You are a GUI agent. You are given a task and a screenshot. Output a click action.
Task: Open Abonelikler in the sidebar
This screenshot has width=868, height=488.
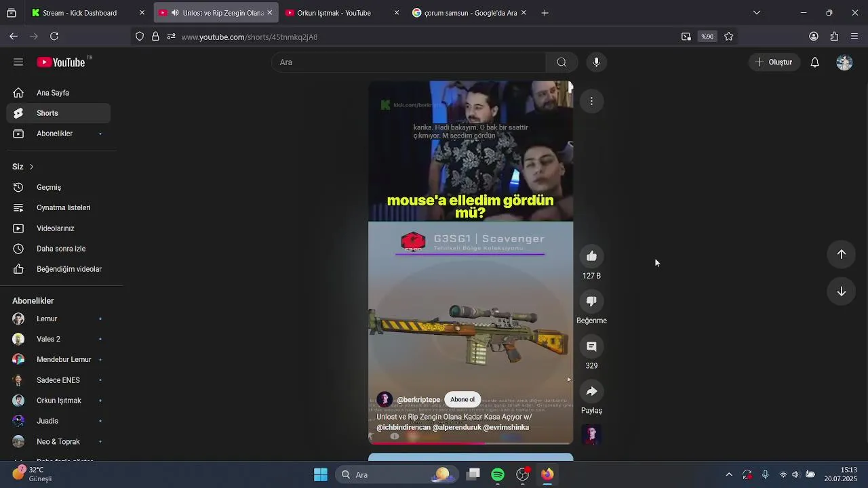tap(58, 134)
